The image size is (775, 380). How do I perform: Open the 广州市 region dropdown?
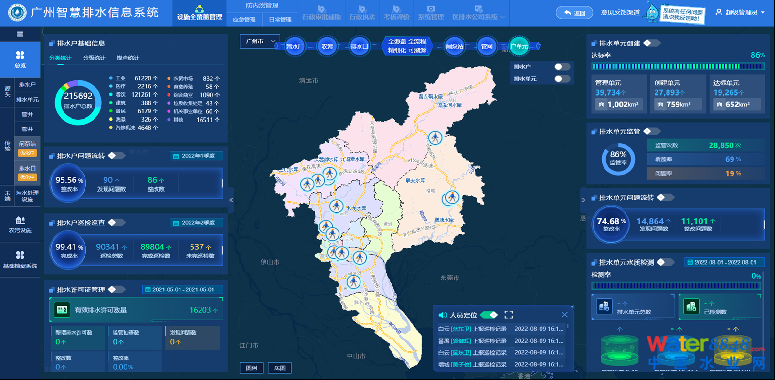[260, 42]
